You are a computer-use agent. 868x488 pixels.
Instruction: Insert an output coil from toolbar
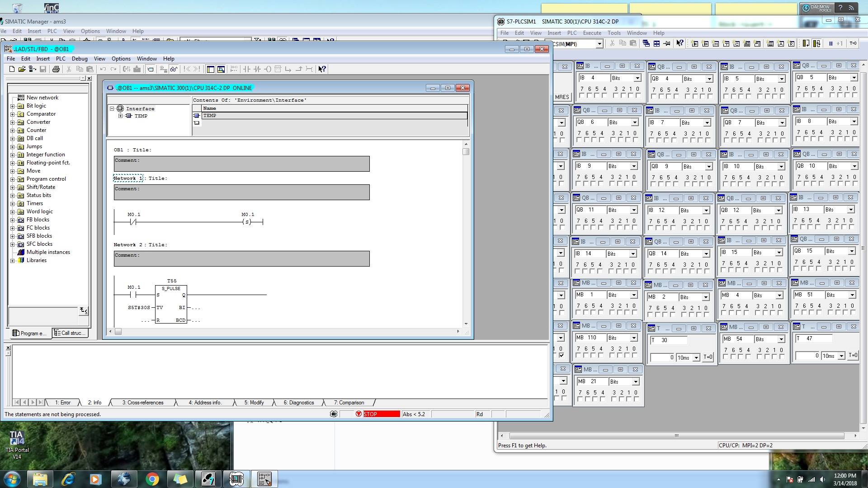point(268,69)
